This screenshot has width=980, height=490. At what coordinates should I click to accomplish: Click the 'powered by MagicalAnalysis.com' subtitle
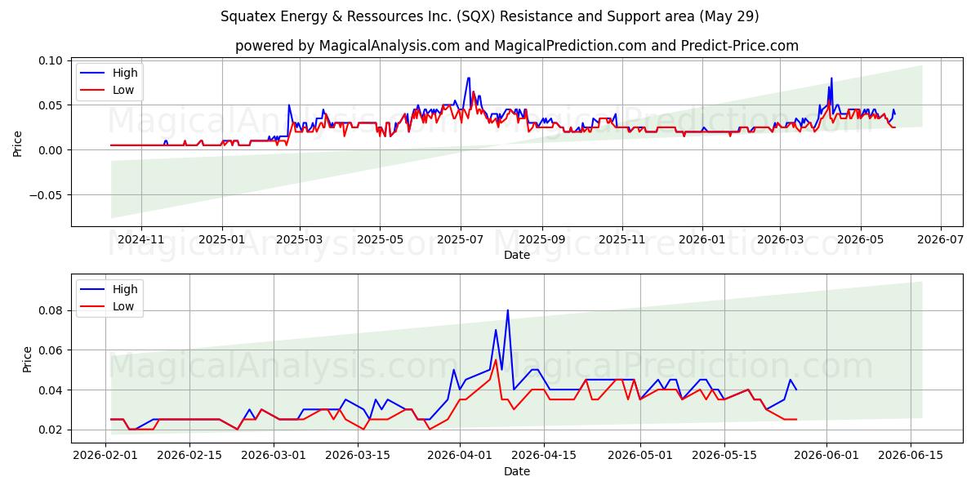coord(517,46)
